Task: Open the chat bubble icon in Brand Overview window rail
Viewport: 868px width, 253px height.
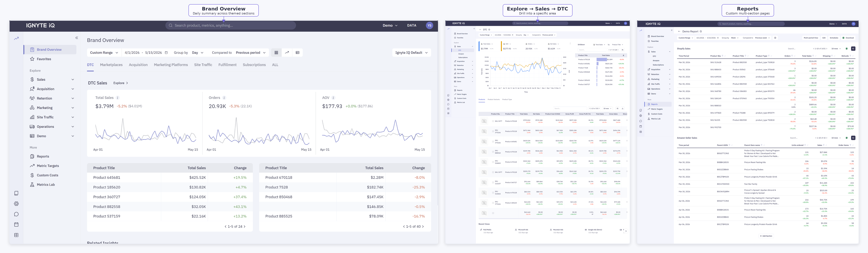Action: 16,214
